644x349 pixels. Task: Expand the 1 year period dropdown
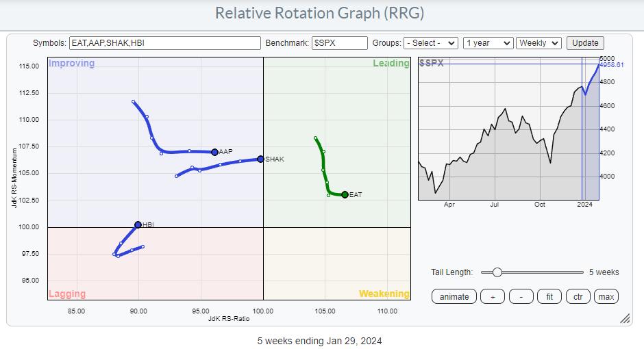[x=488, y=43]
